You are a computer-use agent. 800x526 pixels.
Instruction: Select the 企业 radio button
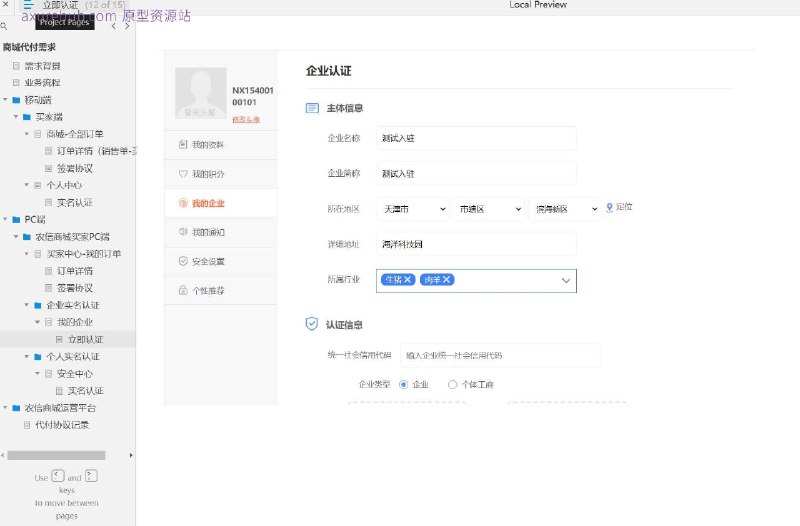pyautogui.click(x=404, y=385)
